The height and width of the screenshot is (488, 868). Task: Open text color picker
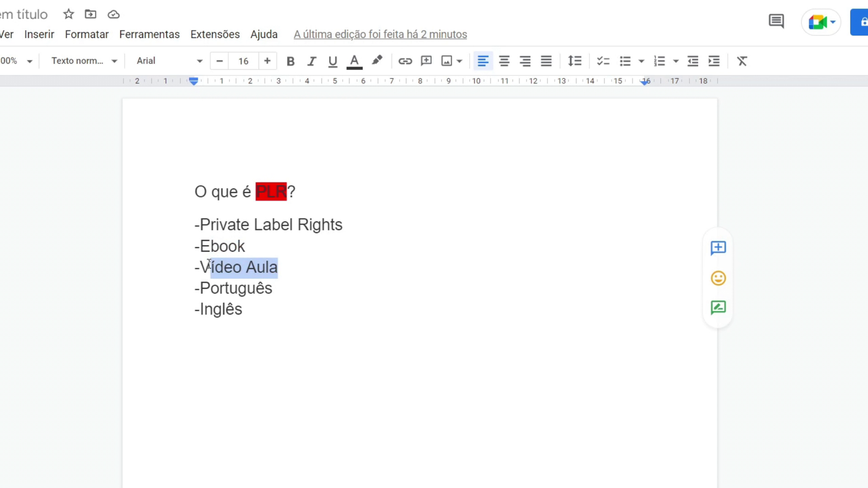point(354,61)
